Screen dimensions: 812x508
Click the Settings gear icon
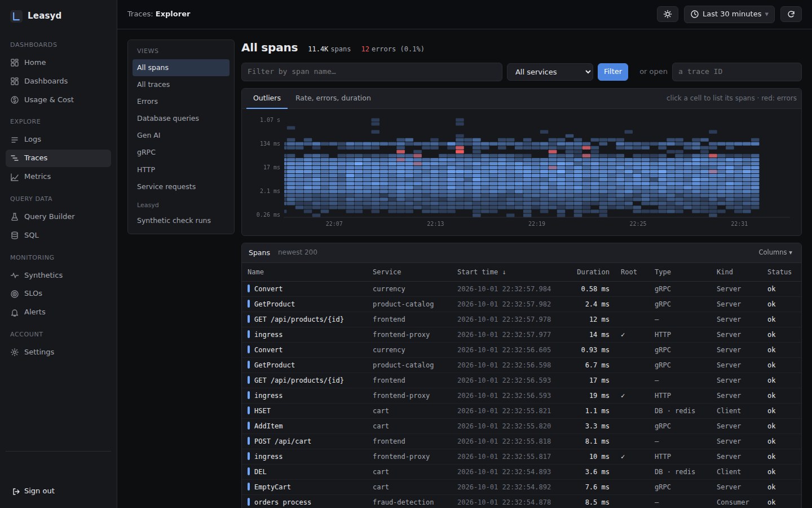15,352
